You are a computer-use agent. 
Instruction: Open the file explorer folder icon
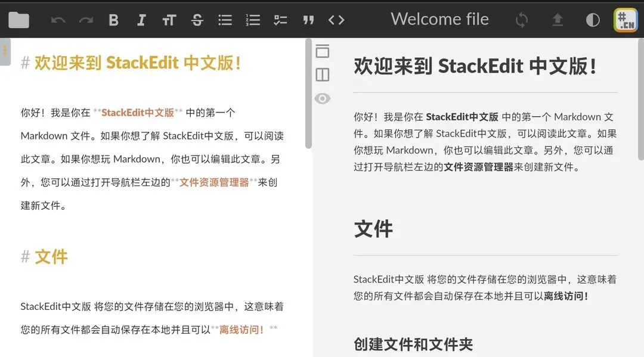coord(18,19)
